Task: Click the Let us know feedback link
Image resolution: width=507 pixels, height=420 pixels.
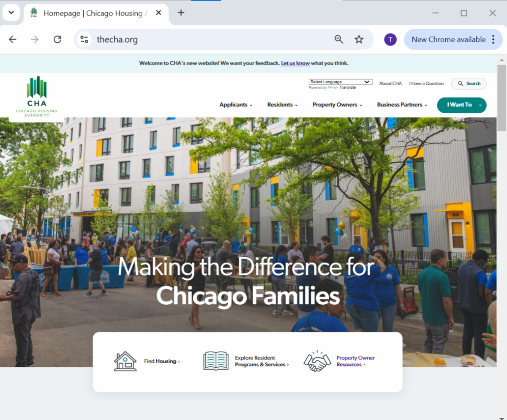Action: point(295,63)
